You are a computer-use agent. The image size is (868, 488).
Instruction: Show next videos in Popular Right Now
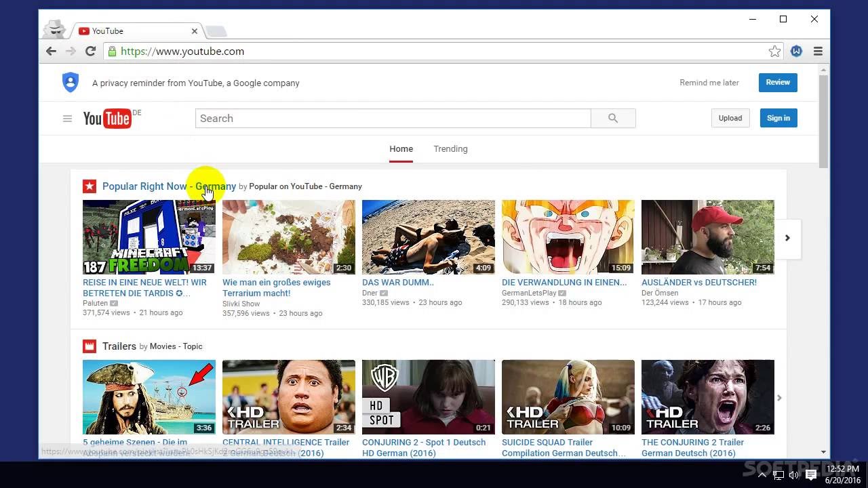pyautogui.click(x=787, y=238)
